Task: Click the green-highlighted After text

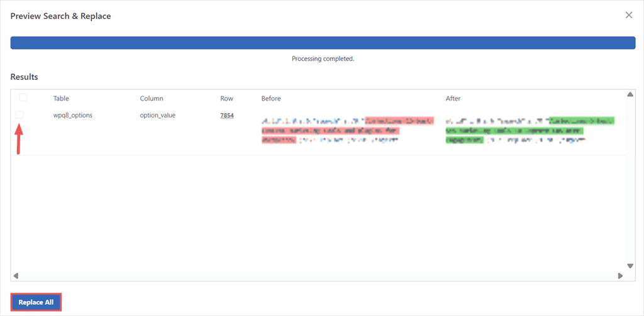Action: point(530,130)
